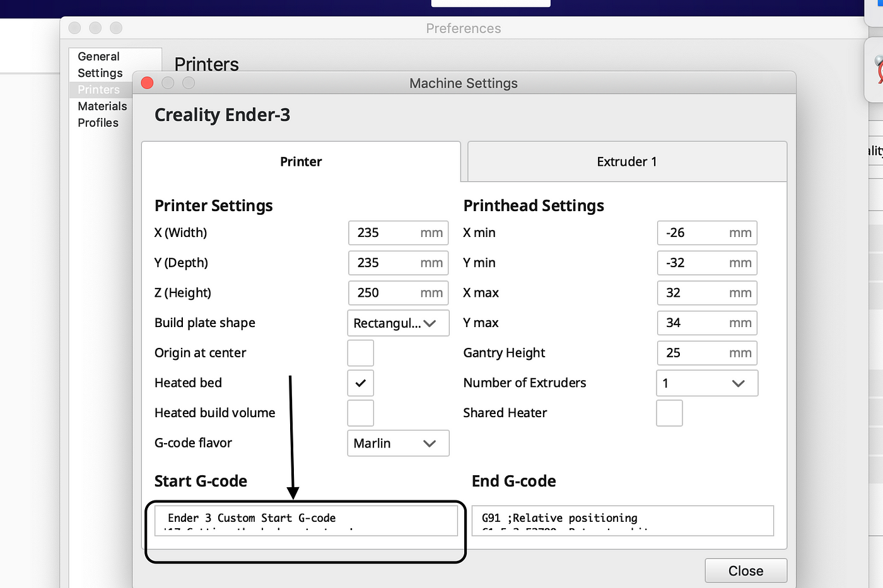This screenshot has width=883, height=588.
Task: Edit the Y min value field
Action: coord(707,263)
